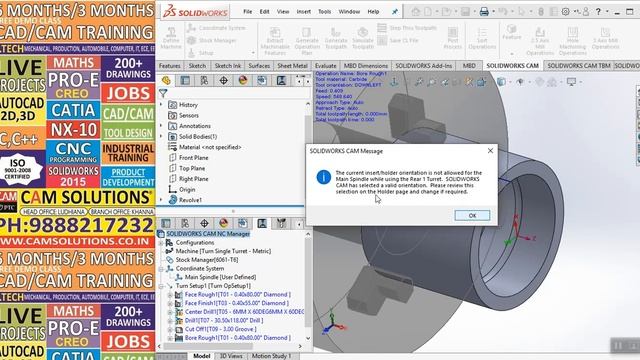
Task: Expand the History tree node
Action: tap(161, 104)
